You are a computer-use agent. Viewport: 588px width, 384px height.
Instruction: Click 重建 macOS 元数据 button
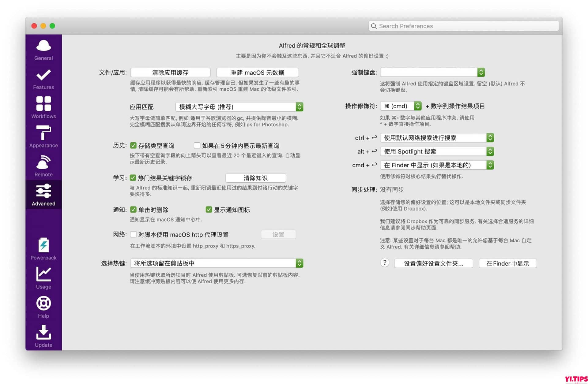258,73
